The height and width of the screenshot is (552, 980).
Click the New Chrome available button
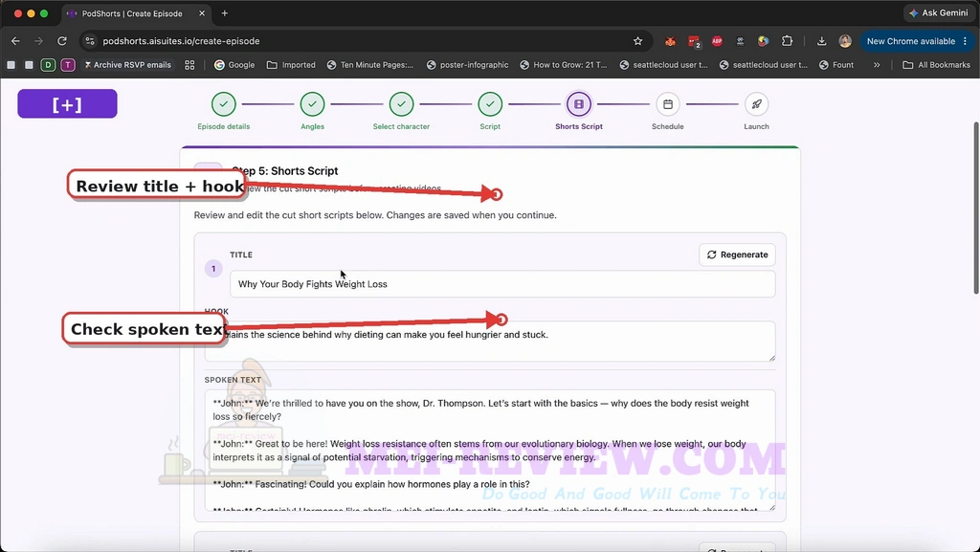(x=911, y=41)
